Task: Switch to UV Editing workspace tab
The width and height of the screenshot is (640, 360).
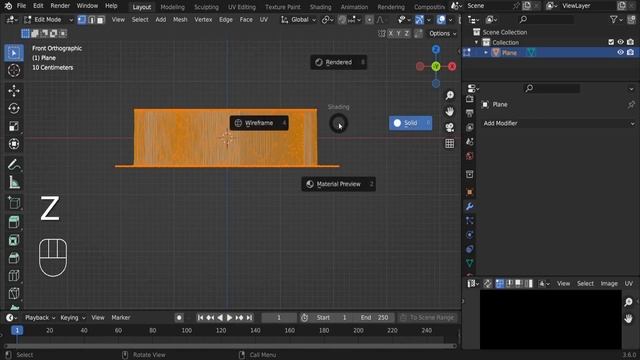Action: coord(242,7)
